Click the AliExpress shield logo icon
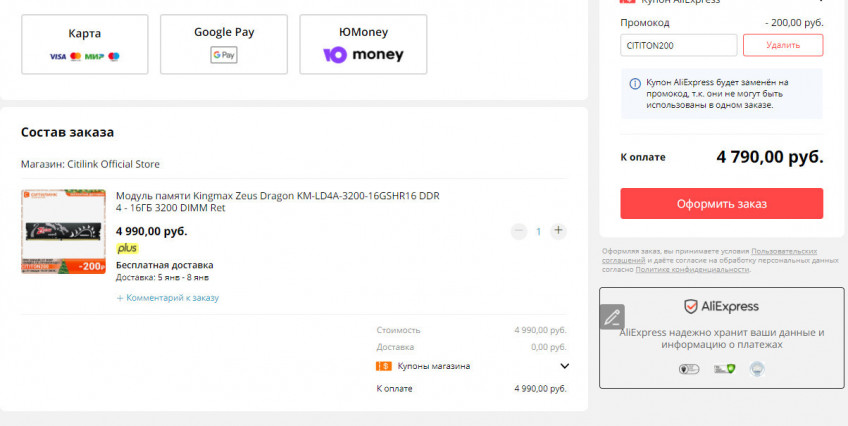The height and width of the screenshot is (426, 848). (x=691, y=306)
